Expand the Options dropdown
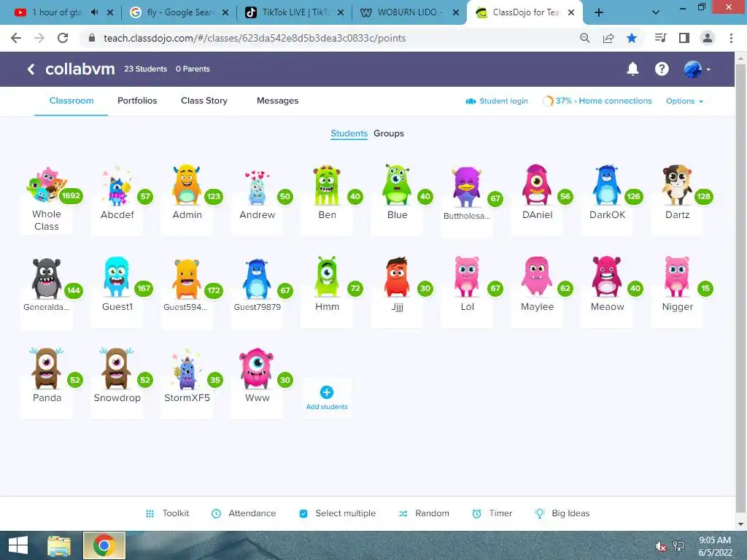The image size is (747, 560). (684, 101)
